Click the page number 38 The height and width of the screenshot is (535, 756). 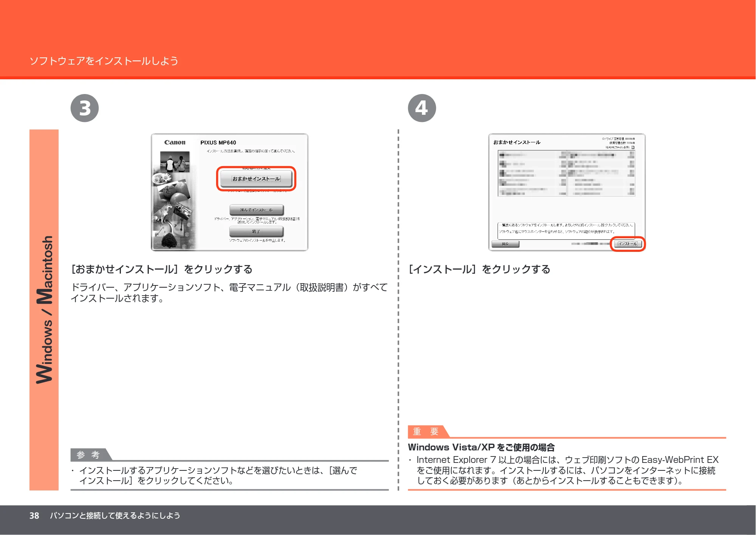pos(34,516)
